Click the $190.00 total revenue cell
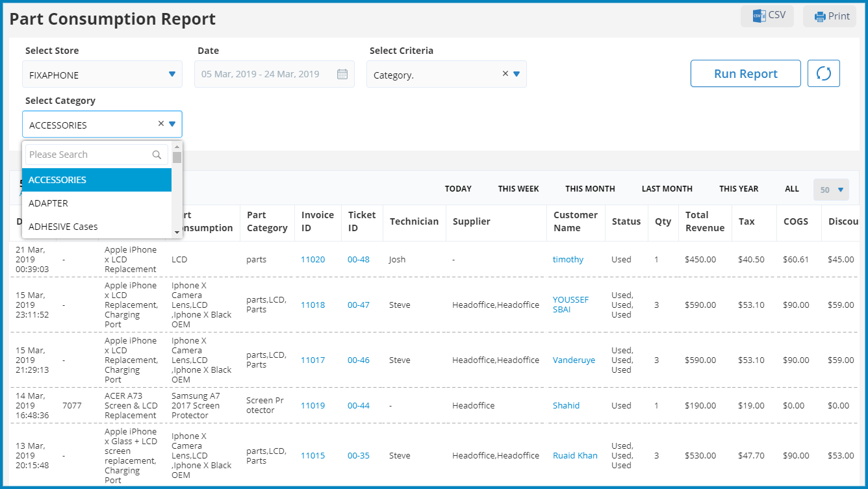This screenshot has width=868, height=489. coord(700,405)
